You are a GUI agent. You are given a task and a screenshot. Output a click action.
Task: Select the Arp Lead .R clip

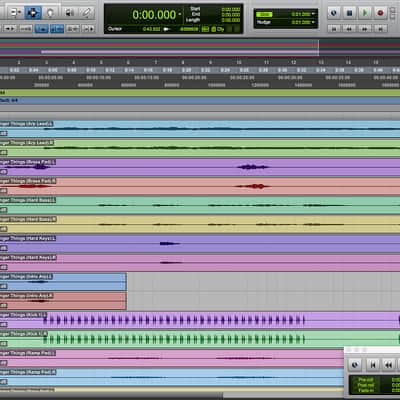(200, 148)
